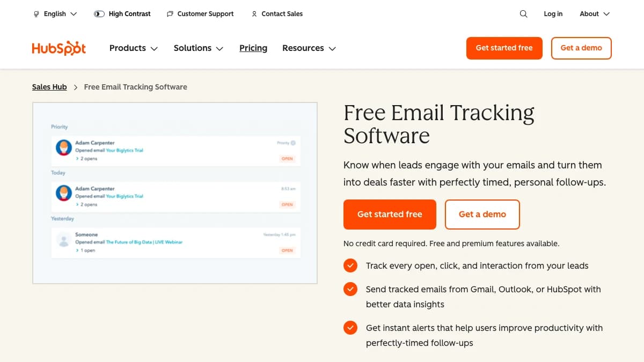Click the Know when leads engage paragraph
Screen dimensions: 644x362
click(x=475, y=174)
